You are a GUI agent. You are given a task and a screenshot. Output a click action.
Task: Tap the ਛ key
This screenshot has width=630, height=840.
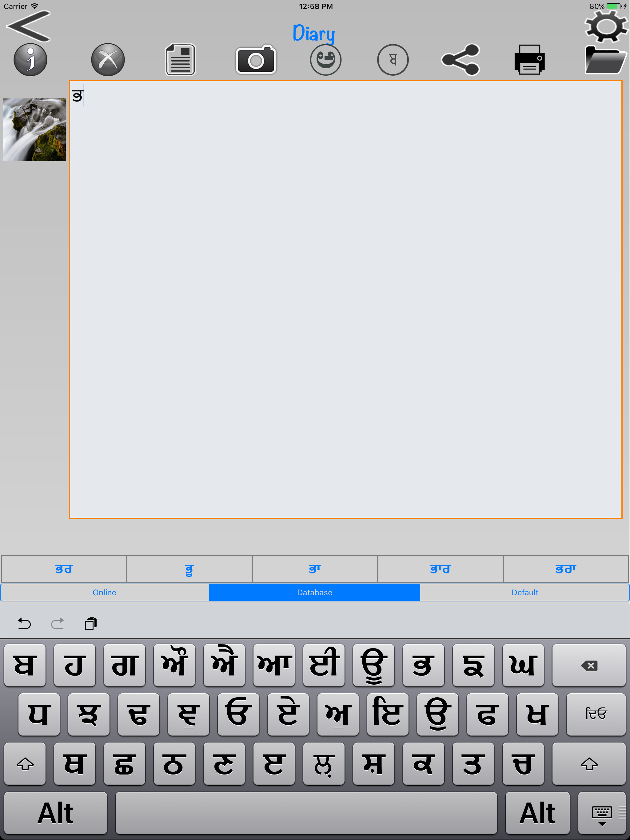[125, 764]
